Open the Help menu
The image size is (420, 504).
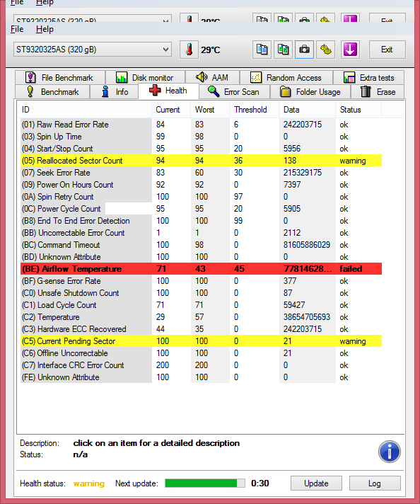pyautogui.click(x=45, y=29)
